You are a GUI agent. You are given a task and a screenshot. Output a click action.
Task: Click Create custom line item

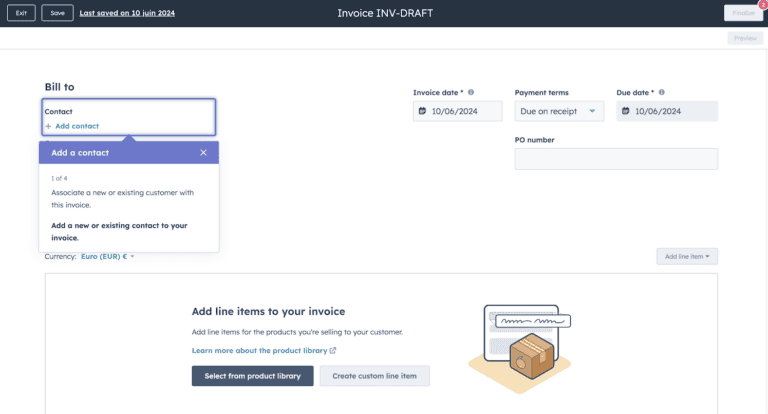pyautogui.click(x=374, y=376)
